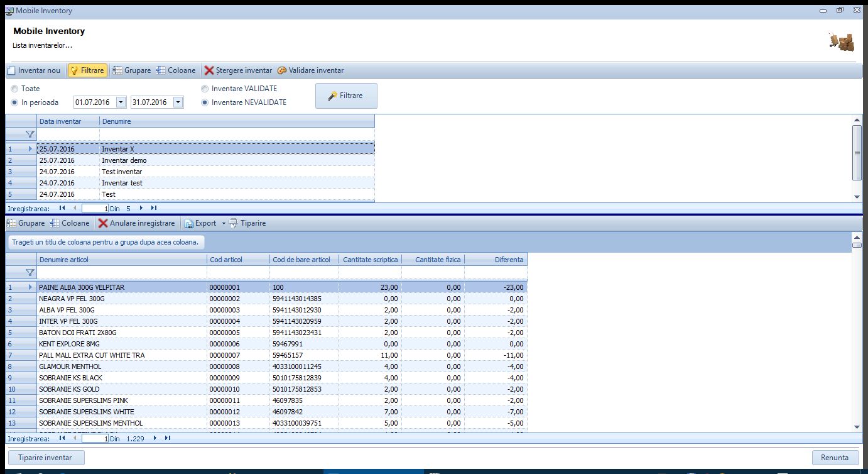This screenshot has width=868, height=474.
Task: Select KENT EXPLORE 8MG row
Action: point(266,344)
